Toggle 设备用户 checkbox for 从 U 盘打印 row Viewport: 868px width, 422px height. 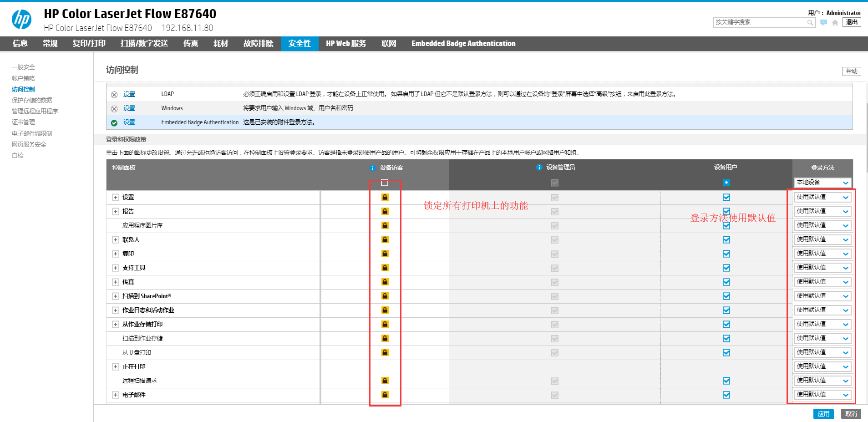click(x=726, y=353)
